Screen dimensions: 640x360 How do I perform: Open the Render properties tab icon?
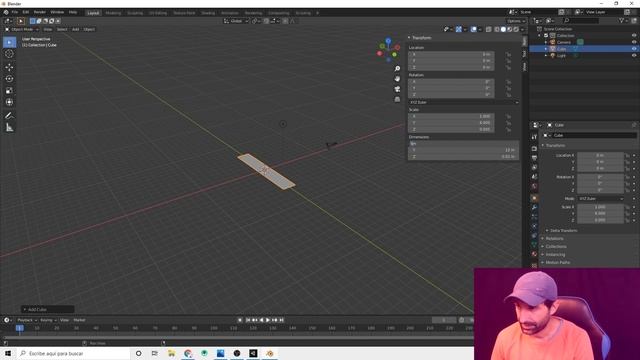point(534,149)
